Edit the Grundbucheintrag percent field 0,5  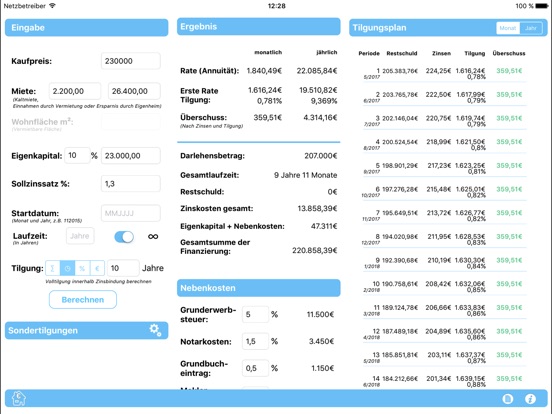[255, 368]
